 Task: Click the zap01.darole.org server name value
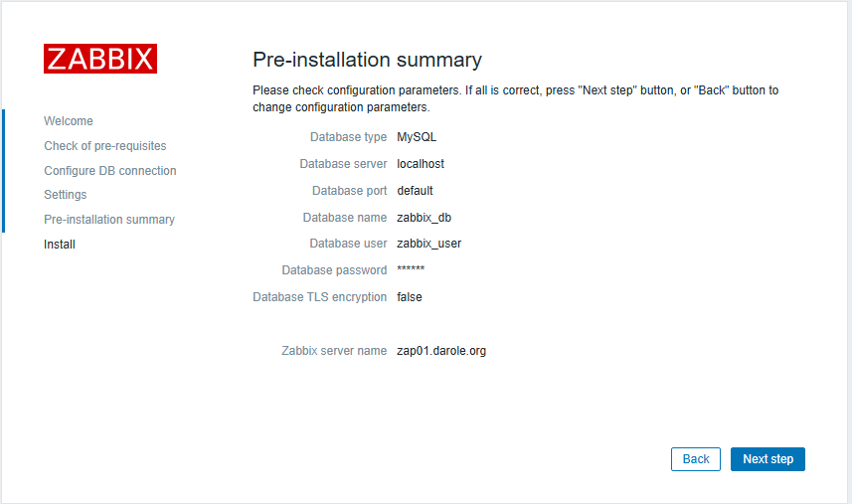(x=441, y=351)
